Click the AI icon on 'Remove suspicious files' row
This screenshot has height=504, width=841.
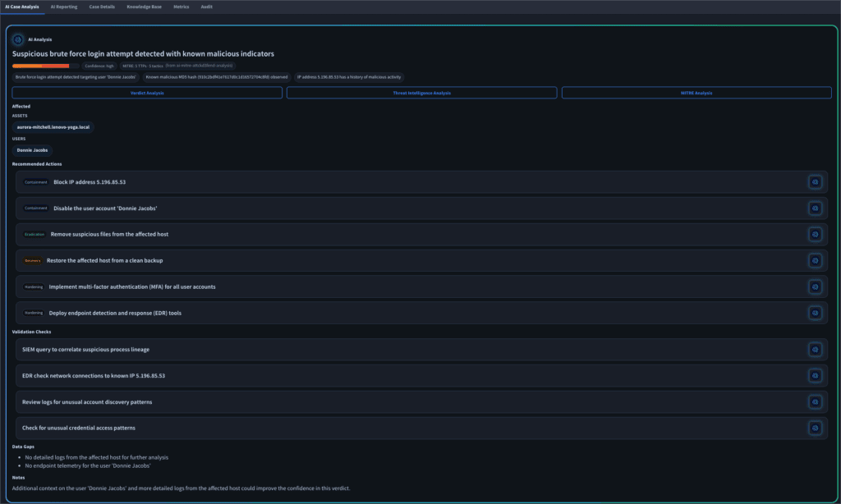coord(815,234)
